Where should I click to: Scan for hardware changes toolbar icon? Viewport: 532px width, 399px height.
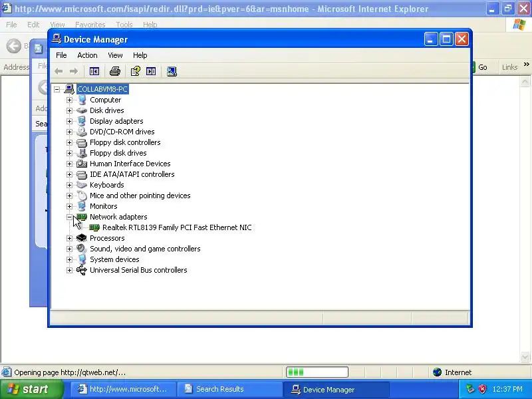pyautogui.click(x=172, y=71)
